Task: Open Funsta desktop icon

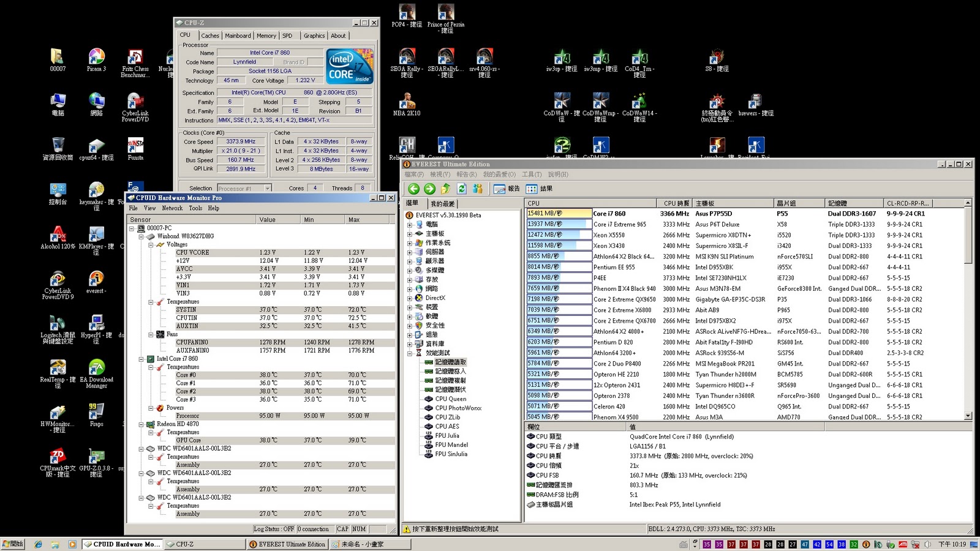Action: click(x=135, y=149)
